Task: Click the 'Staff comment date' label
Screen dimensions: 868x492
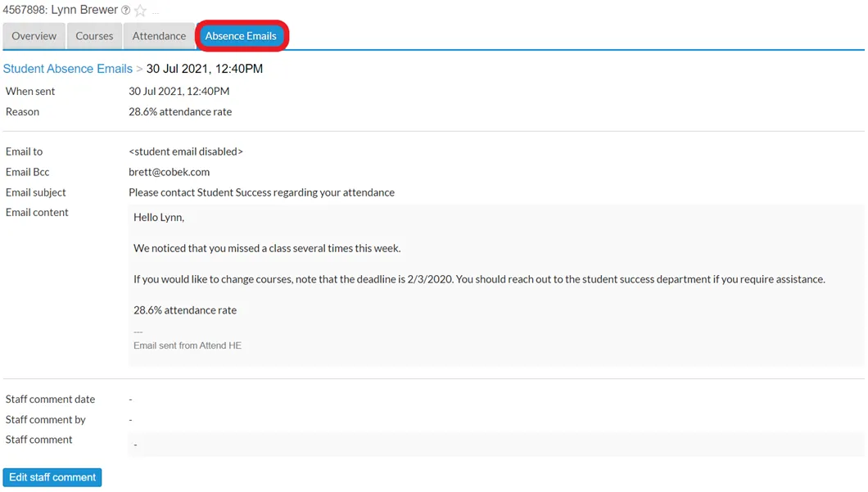Action: (50, 399)
